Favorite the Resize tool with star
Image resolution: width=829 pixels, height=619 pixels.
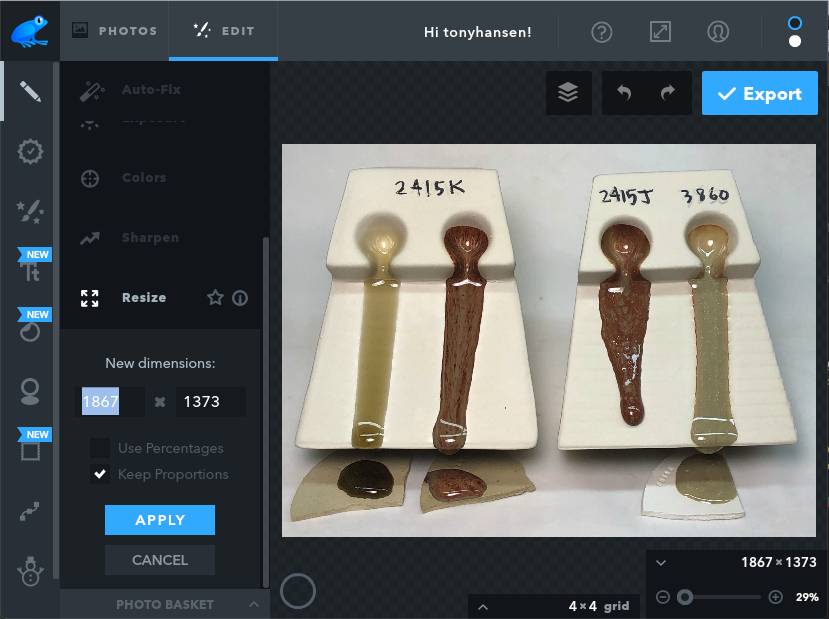[x=215, y=298]
